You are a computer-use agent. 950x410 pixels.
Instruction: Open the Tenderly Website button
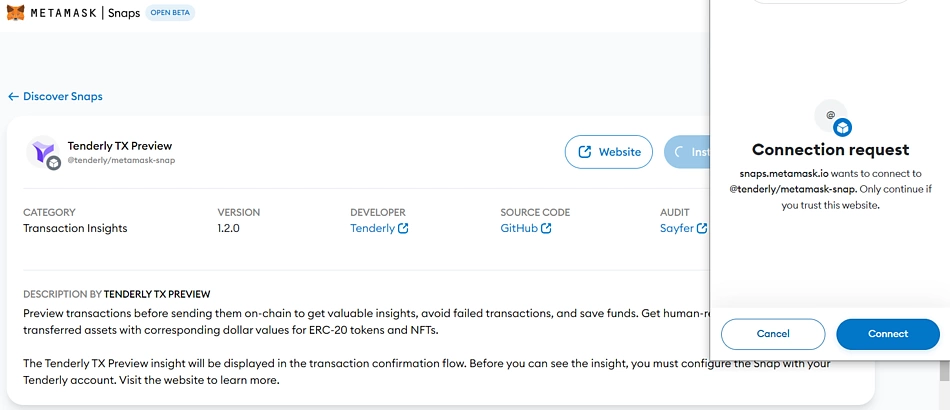point(609,152)
